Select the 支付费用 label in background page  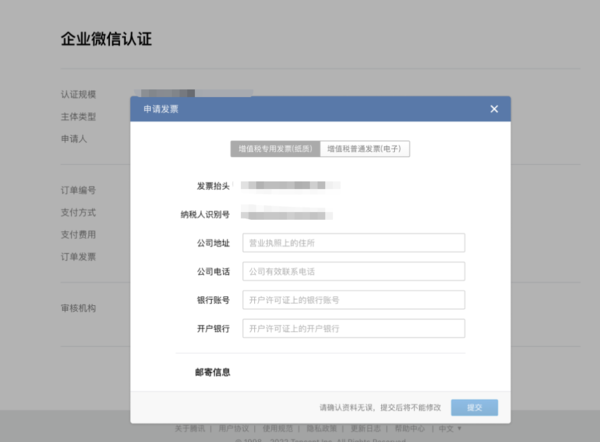click(78, 234)
